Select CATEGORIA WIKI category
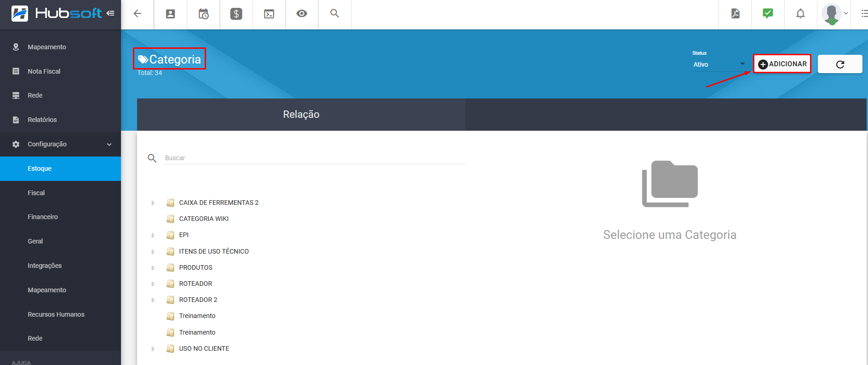Image resolution: width=868 pixels, height=365 pixels. tap(204, 219)
